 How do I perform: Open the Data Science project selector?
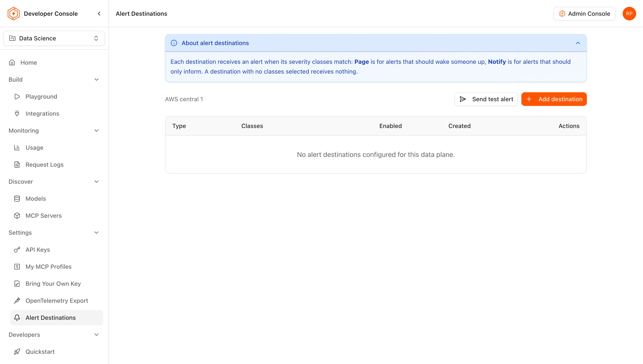pos(54,38)
